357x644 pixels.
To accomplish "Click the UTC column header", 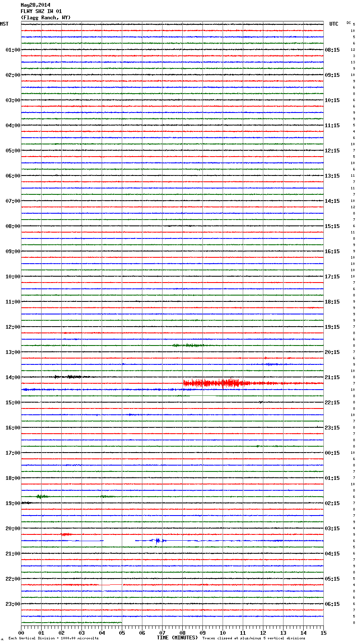I will (x=334, y=24).
